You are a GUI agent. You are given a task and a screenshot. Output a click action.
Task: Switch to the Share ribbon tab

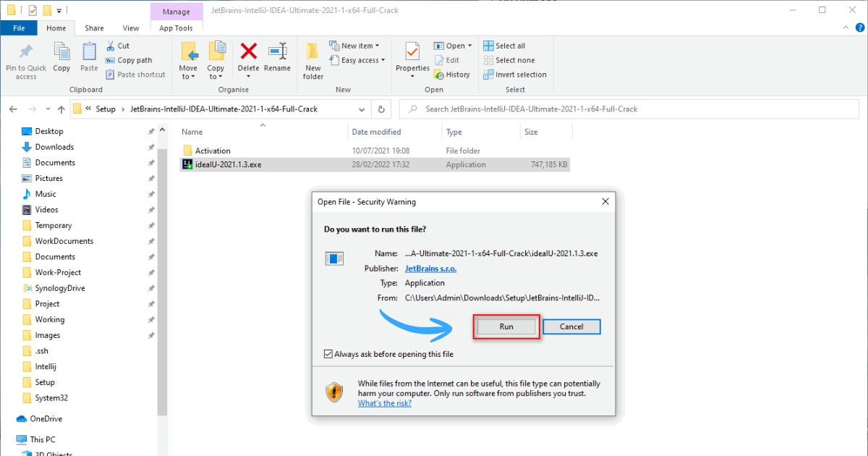[94, 28]
